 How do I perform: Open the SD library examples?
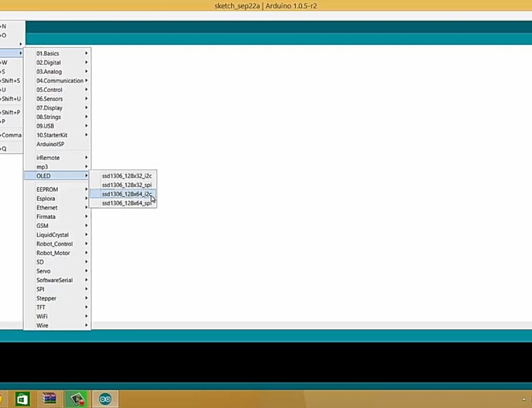(x=57, y=262)
